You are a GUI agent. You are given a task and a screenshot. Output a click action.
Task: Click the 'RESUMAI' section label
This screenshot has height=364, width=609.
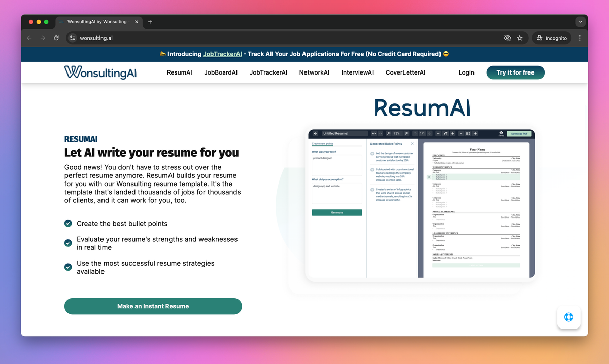click(x=81, y=139)
